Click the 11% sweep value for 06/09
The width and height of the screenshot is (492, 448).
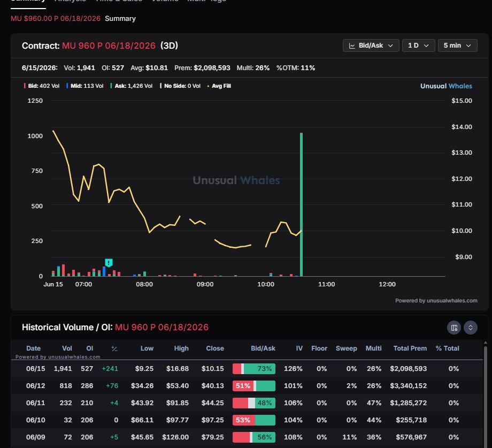[350, 437]
